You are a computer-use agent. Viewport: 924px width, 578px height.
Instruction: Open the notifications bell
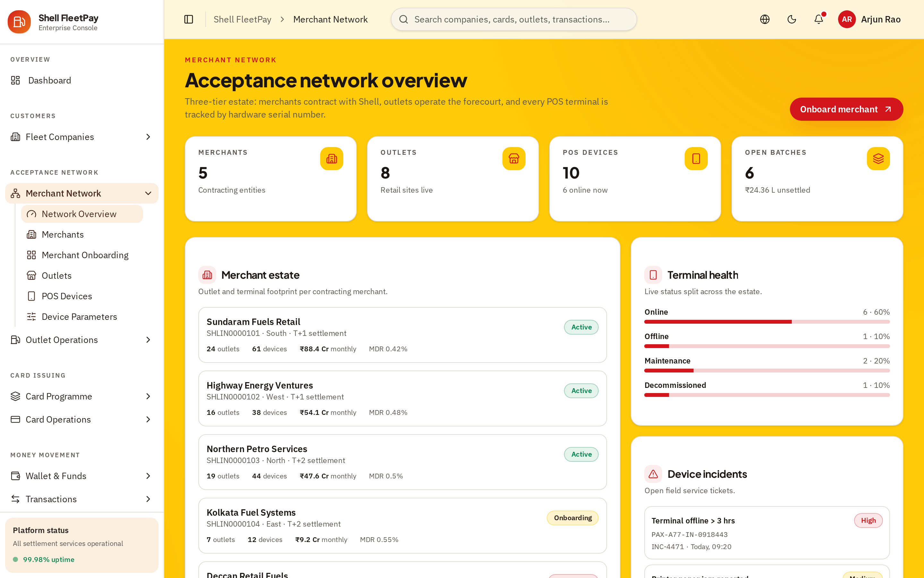point(819,19)
